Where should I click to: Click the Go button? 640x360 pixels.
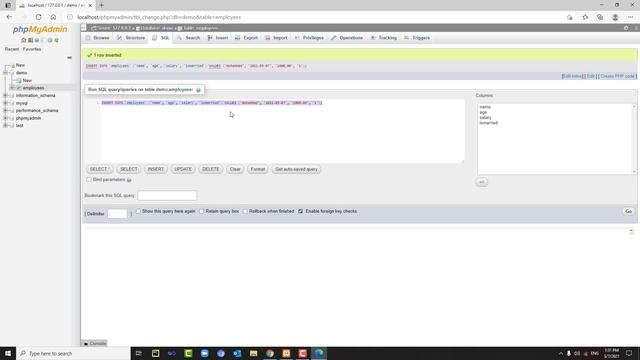(629, 211)
